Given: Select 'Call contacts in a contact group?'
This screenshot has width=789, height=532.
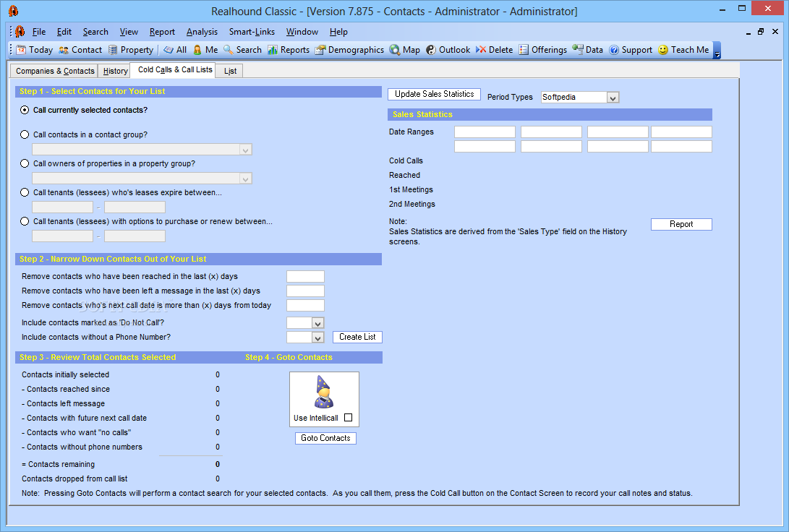Looking at the screenshot, I should (x=25, y=134).
